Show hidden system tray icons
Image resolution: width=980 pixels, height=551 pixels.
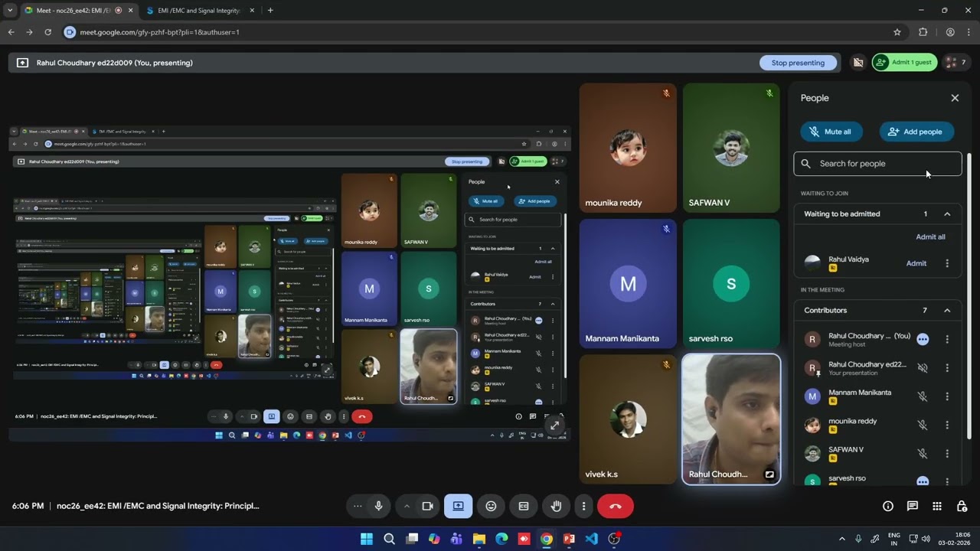[842, 539]
